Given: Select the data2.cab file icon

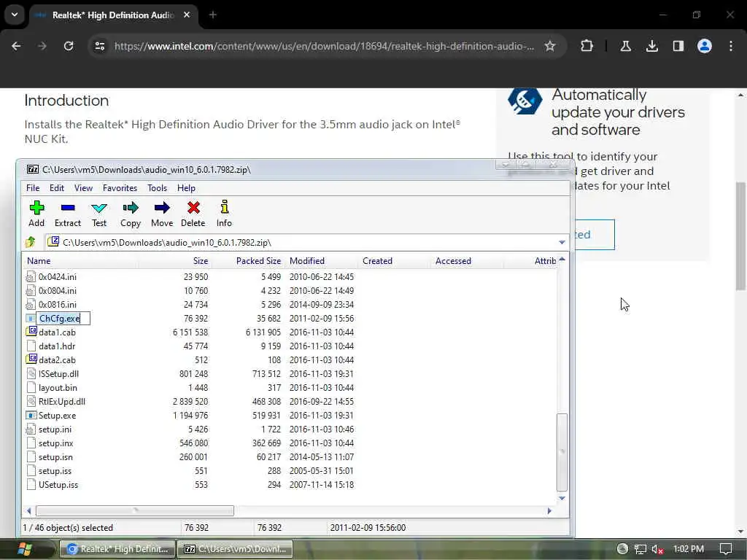Looking at the screenshot, I should (31, 359).
